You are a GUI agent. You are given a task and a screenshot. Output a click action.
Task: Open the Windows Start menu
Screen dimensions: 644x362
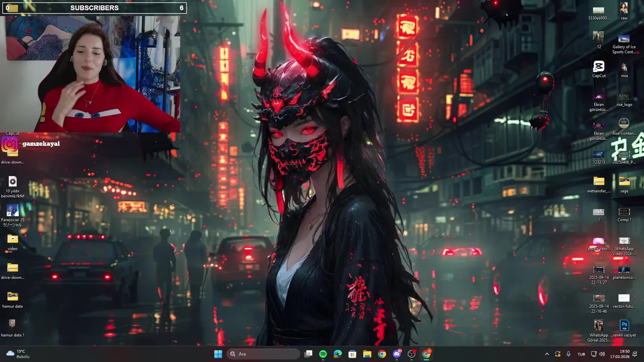click(218, 354)
